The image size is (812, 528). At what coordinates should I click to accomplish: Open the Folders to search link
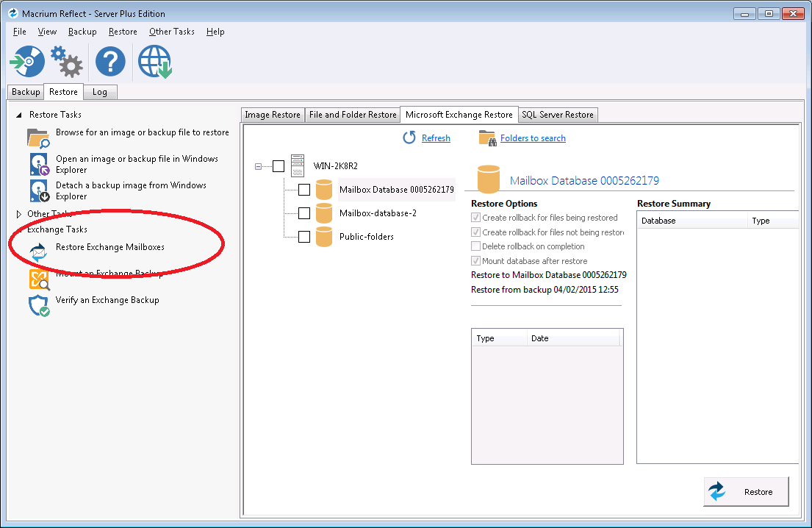coord(533,138)
